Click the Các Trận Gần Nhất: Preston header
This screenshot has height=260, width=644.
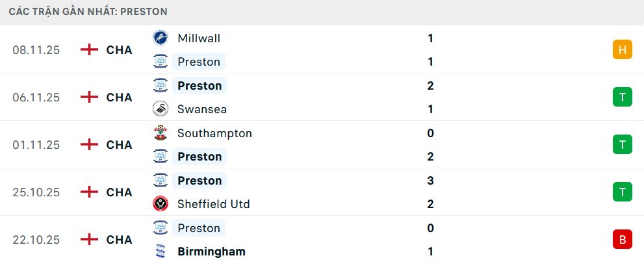(x=88, y=12)
